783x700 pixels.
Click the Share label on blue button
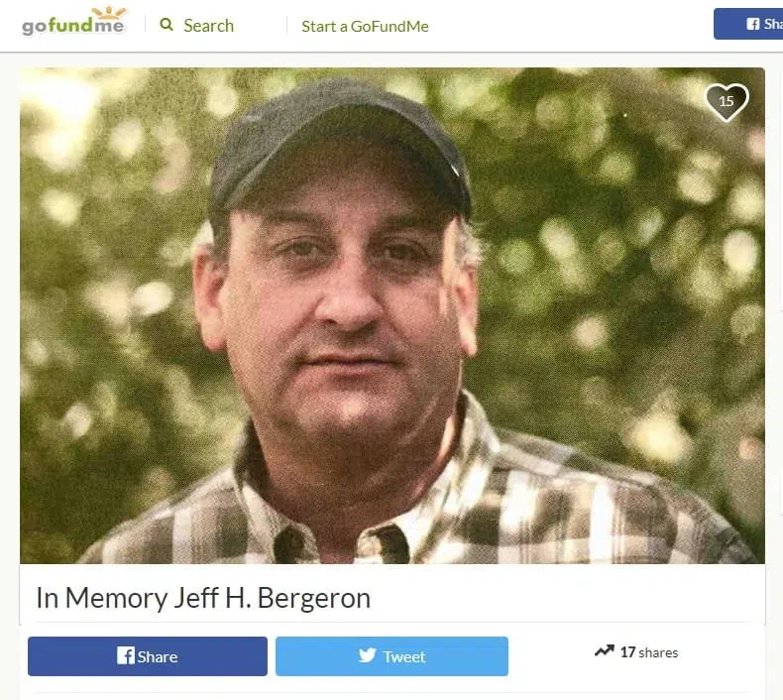click(158, 656)
